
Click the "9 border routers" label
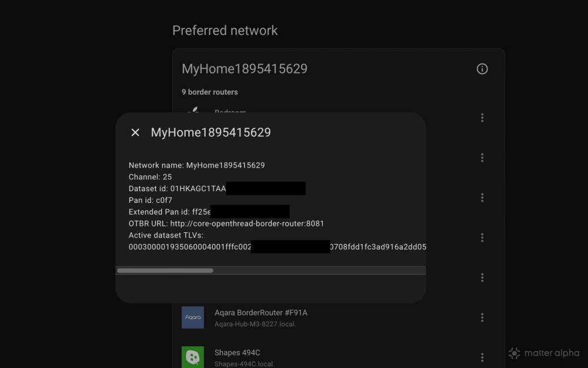click(x=210, y=92)
